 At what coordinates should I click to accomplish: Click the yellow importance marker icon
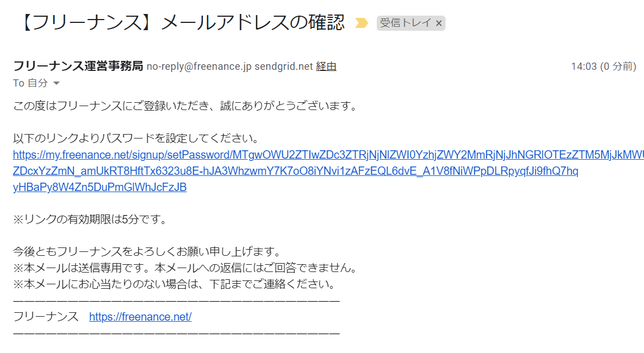pyautogui.click(x=362, y=23)
